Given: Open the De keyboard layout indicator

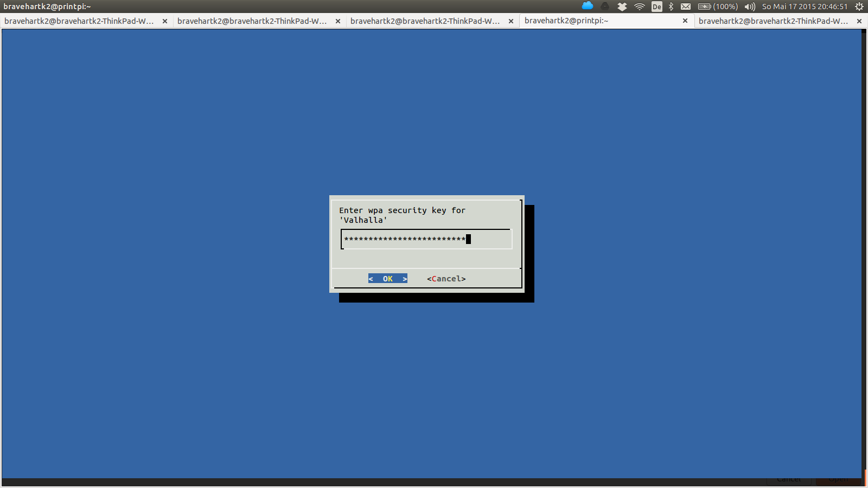Looking at the screenshot, I should pyautogui.click(x=657, y=7).
